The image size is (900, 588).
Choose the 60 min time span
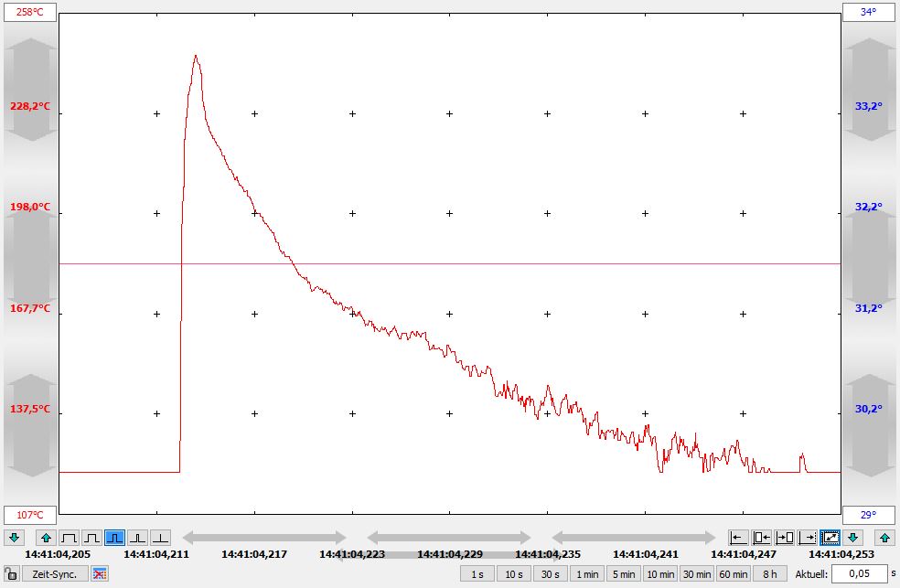pyautogui.click(x=733, y=574)
